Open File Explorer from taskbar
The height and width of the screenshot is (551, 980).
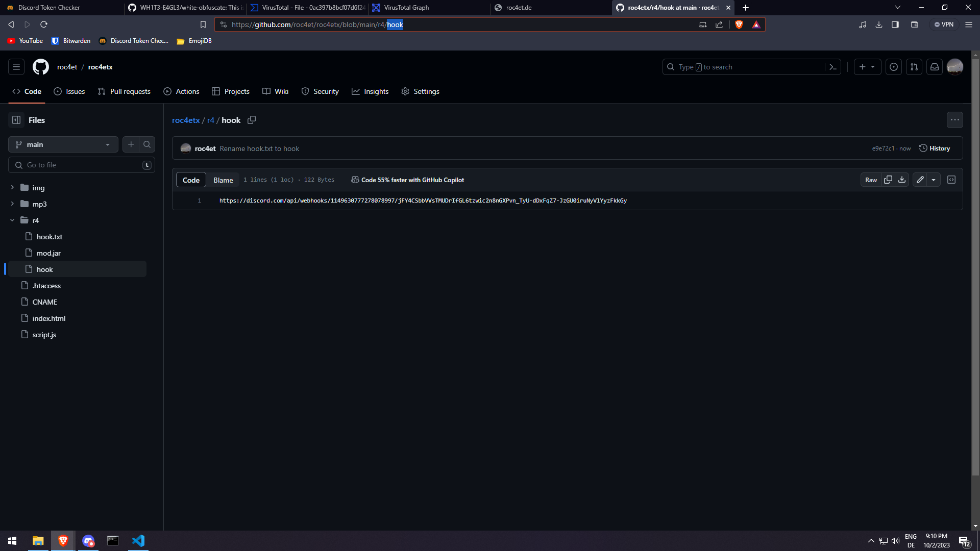[38, 541]
